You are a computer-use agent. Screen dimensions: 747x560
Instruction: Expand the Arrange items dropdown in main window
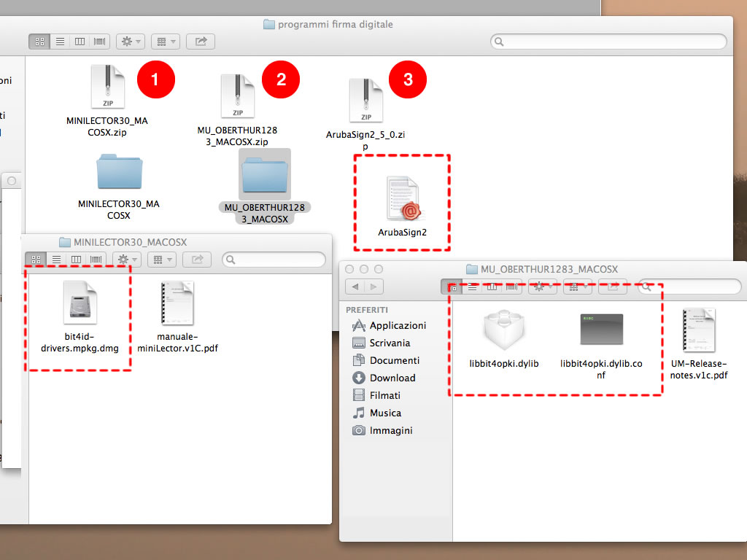(x=166, y=42)
